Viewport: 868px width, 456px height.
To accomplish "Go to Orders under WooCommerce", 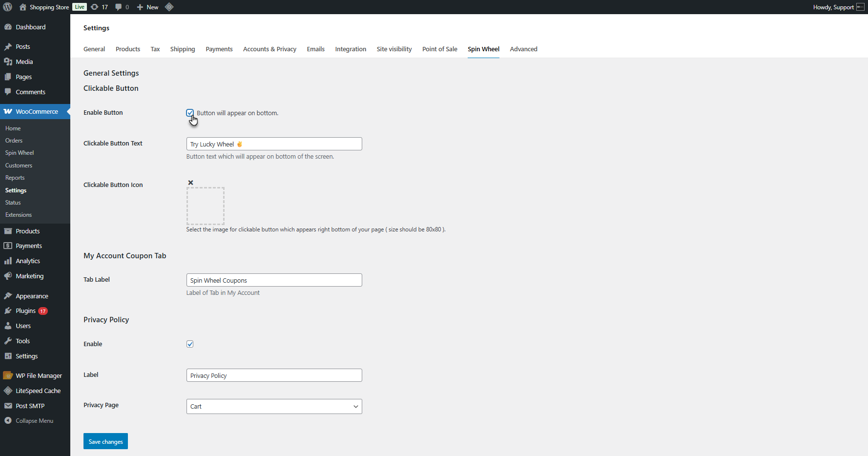I will click(x=14, y=141).
